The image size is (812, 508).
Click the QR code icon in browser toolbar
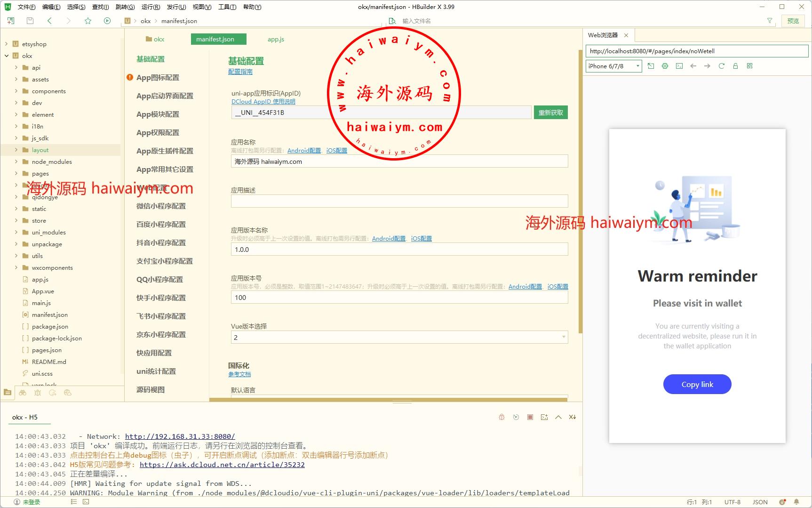click(x=749, y=66)
